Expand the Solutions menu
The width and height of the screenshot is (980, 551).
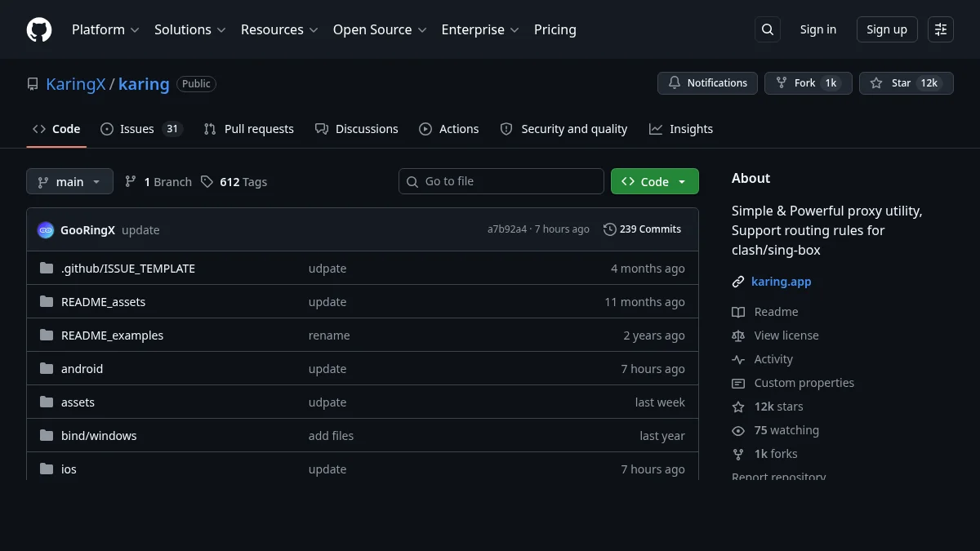pyautogui.click(x=189, y=29)
